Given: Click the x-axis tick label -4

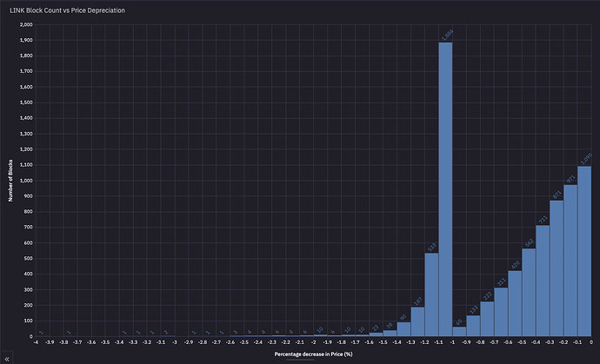Looking at the screenshot, I should point(36,342).
